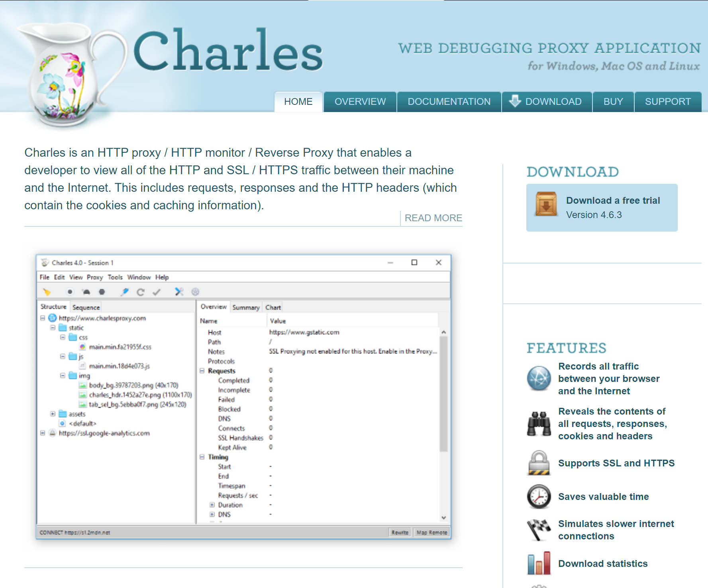This screenshot has height=588, width=708.
Task: Click Records all traffic feature link
Action: (x=609, y=378)
